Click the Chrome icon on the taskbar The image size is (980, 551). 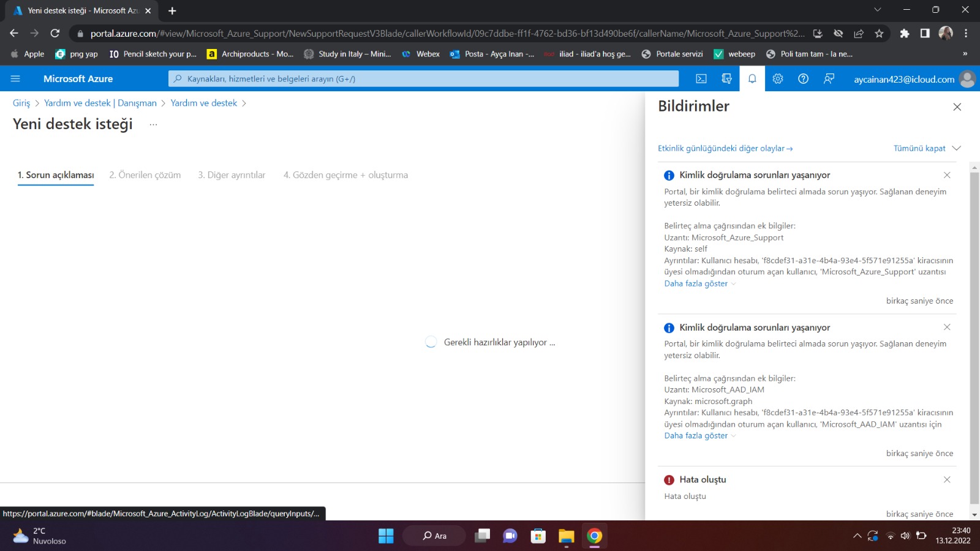click(594, 536)
